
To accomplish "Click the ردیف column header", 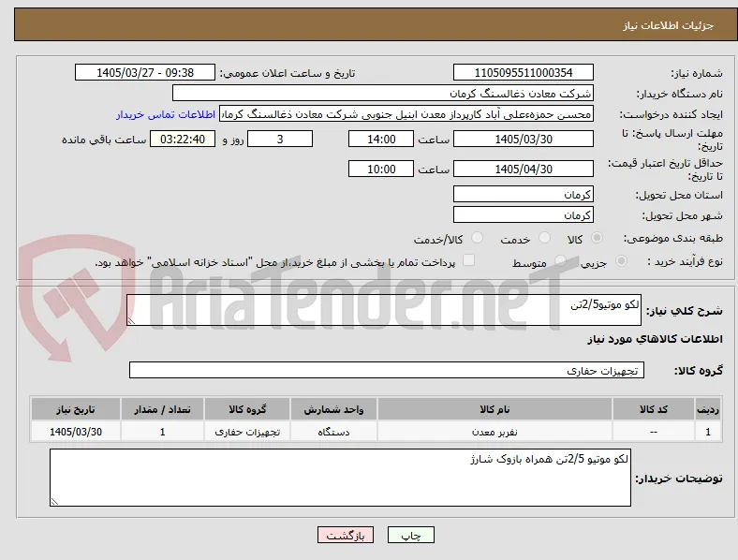I will click(x=708, y=409).
